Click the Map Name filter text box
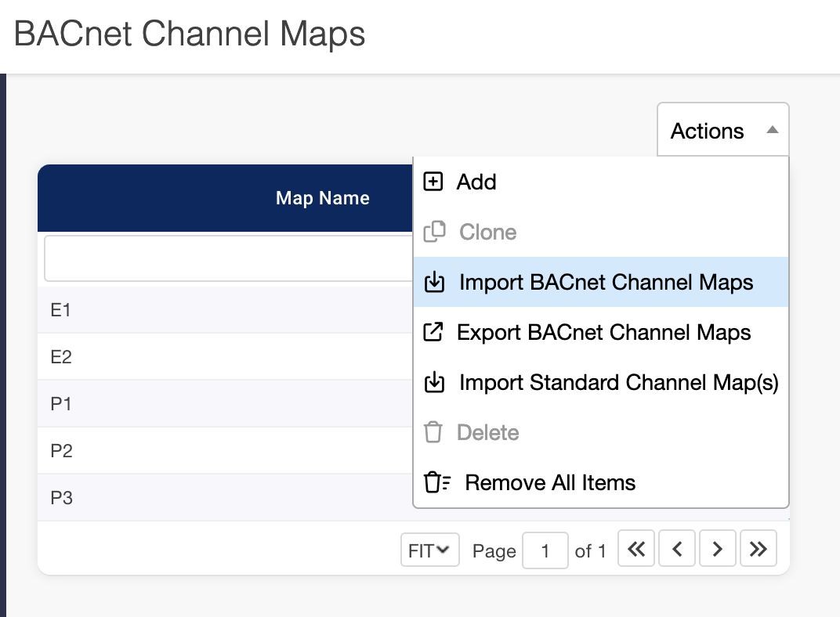 pos(227,258)
